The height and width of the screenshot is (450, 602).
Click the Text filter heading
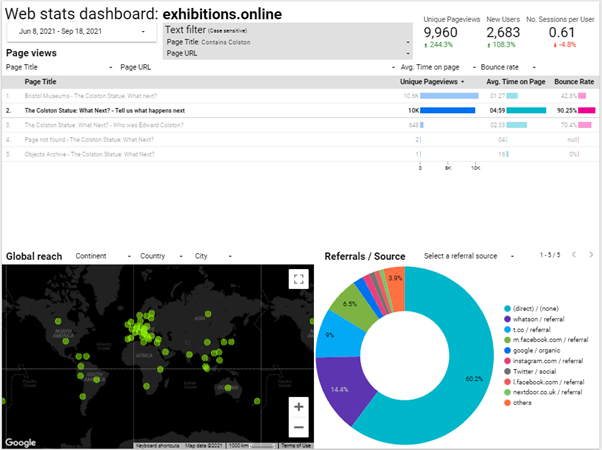pyautogui.click(x=185, y=30)
